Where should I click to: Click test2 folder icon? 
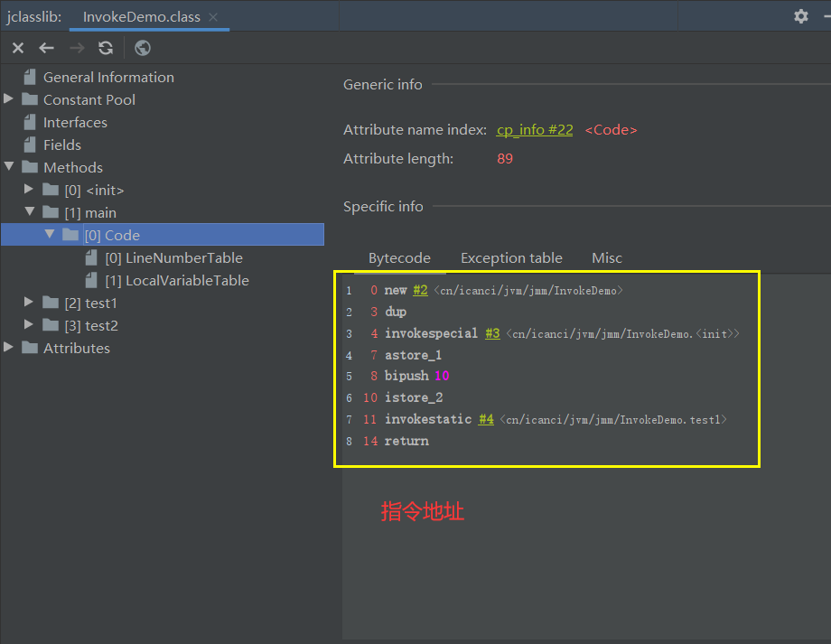[51, 325]
